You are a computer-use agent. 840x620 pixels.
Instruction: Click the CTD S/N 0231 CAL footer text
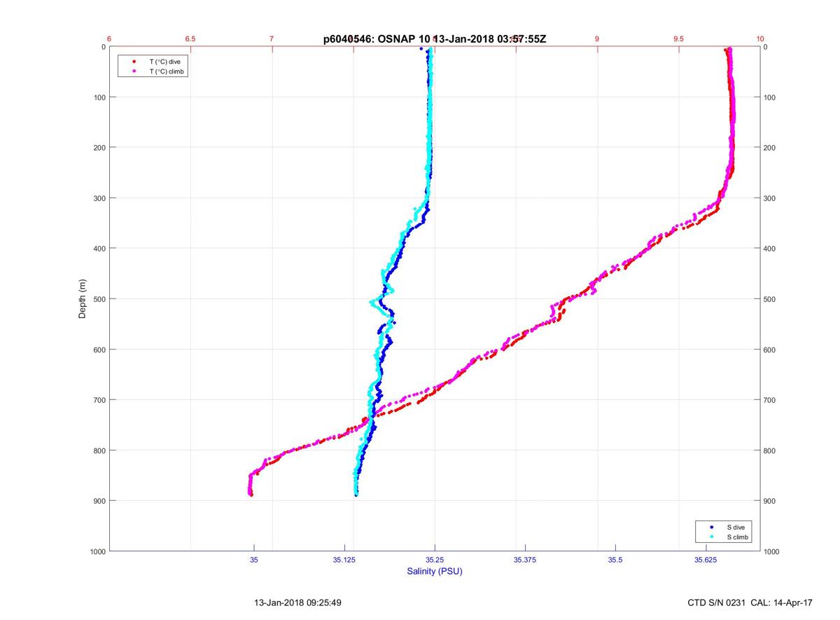tap(750, 602)
